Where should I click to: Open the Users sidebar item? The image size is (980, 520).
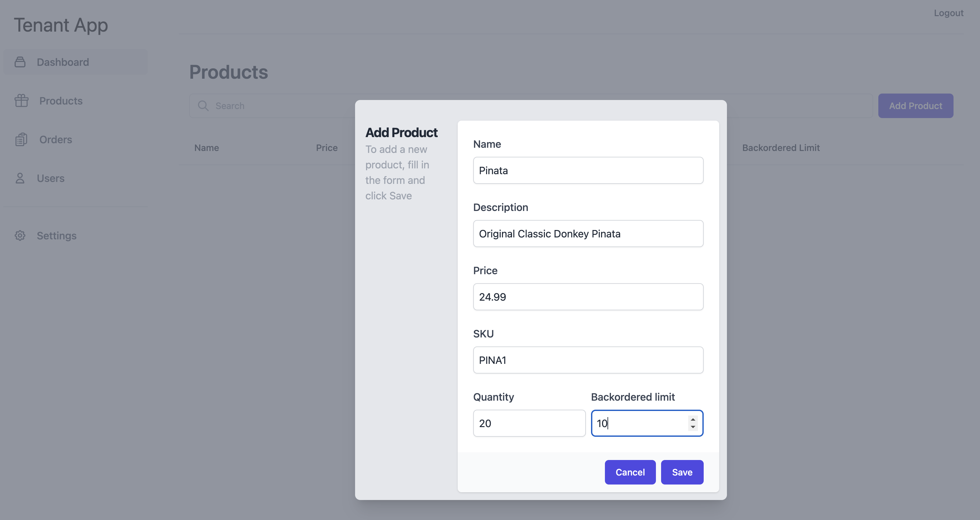(x=75, y=178)
